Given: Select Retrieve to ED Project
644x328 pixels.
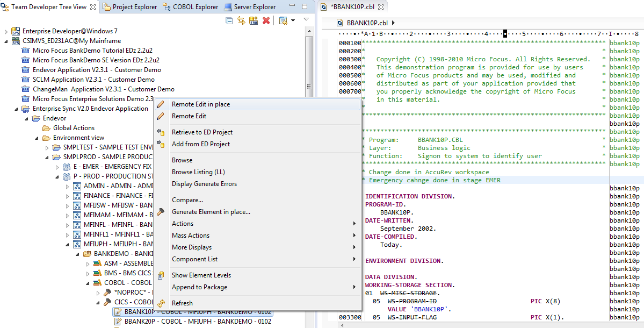Looking at the screenshot, I should (x=257, y=132).
